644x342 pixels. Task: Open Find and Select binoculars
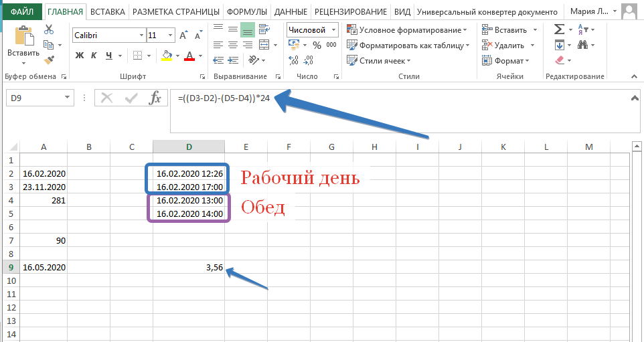(x=582, y=45)
